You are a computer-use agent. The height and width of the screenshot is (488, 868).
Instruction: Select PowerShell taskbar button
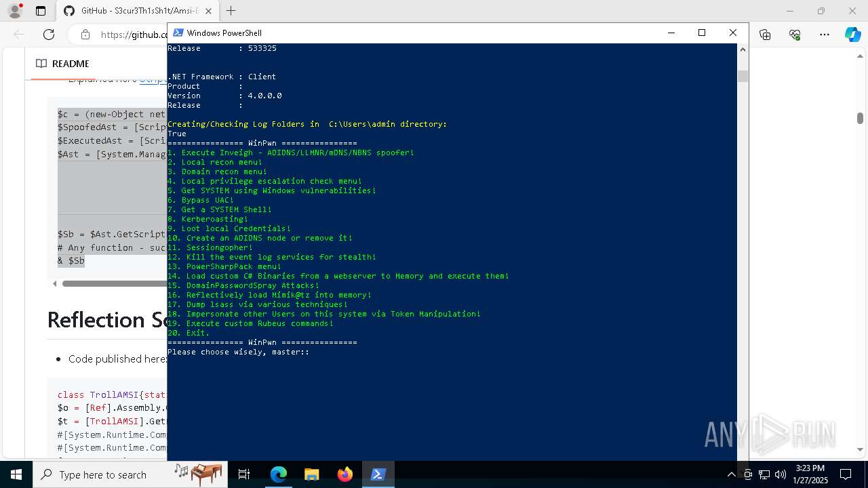[378, 474]
